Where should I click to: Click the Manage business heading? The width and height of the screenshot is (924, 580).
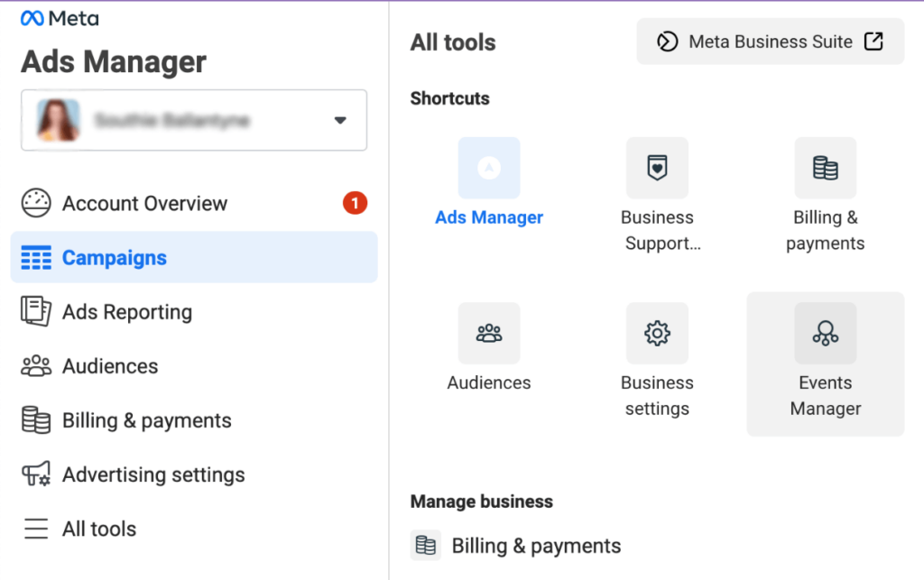tap(482, 502)
